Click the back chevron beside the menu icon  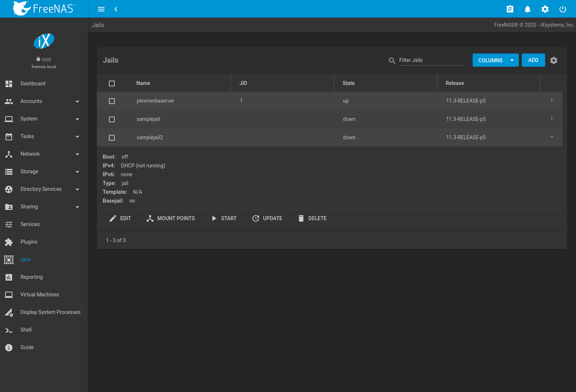tap(116, 9)
